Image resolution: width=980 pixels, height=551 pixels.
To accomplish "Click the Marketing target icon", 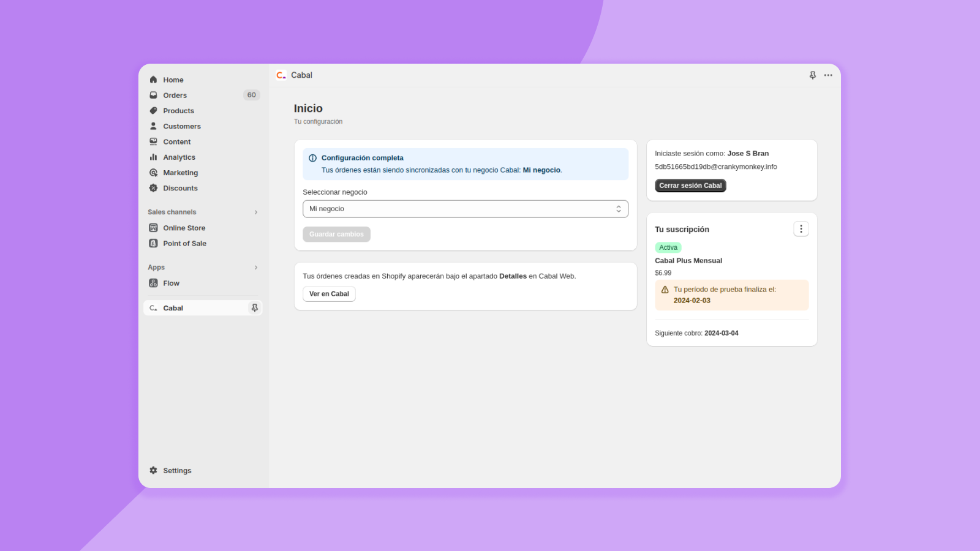I will point(153,173).
